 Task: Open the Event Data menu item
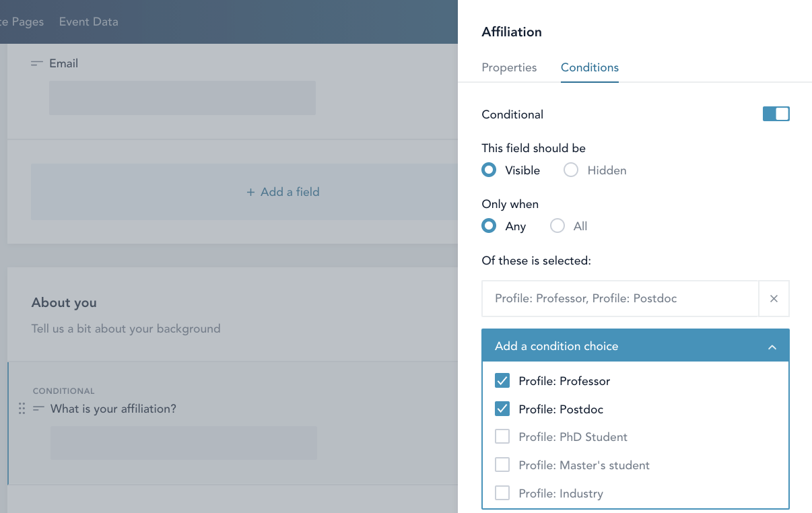[88, 22]
